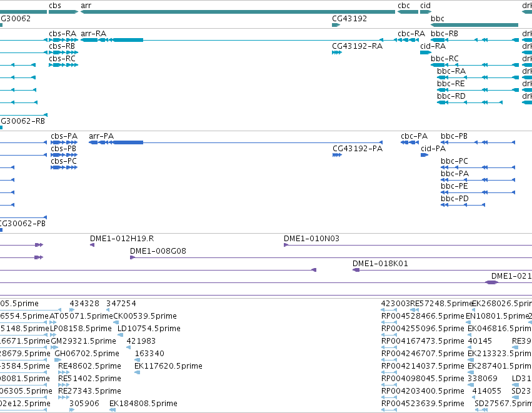The height and width of the screenshot is (413, 532).
Task: Click protein bbc-PB
Action: pyautogui.click(x=454, y=136)
